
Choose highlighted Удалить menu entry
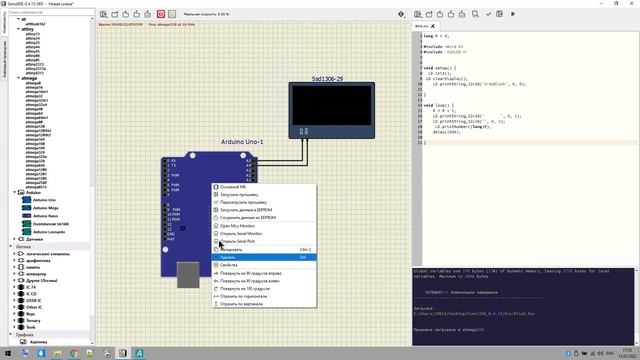click(x=264, y=257)
